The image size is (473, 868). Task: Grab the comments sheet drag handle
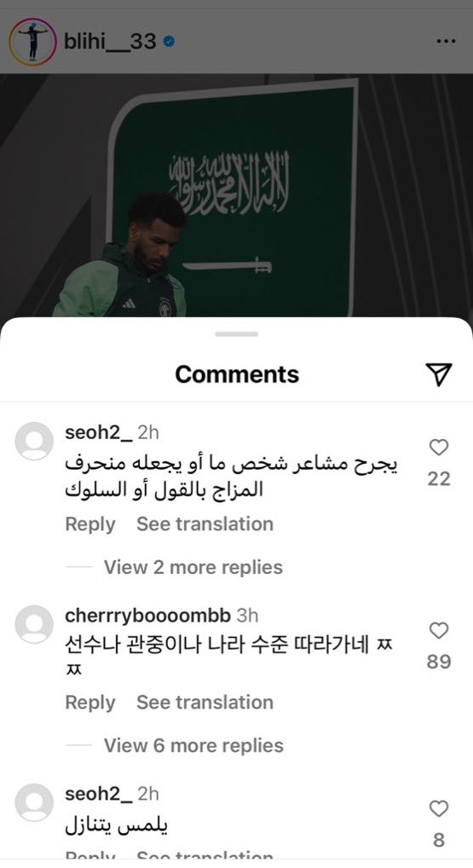coord(237,333)
